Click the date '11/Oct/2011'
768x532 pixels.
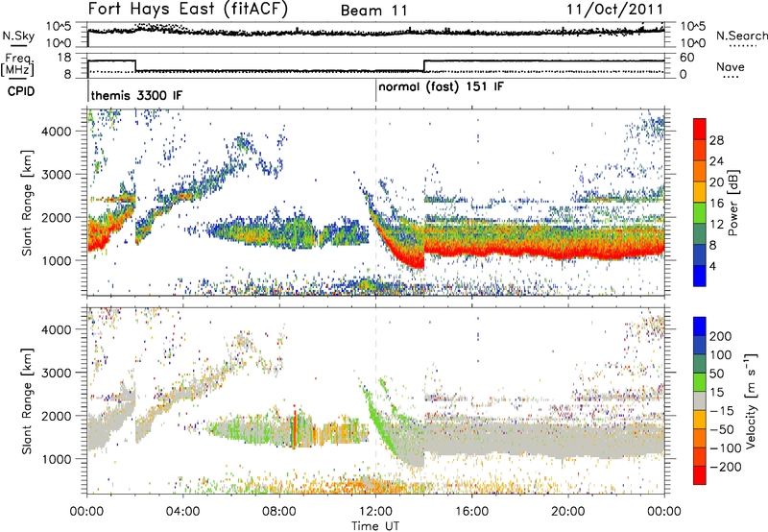[614, 10]
